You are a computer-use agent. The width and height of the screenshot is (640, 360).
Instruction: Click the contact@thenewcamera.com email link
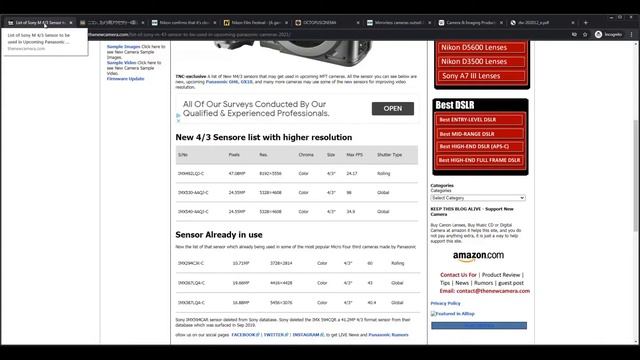pyautogui.click(x=493, y=291)
